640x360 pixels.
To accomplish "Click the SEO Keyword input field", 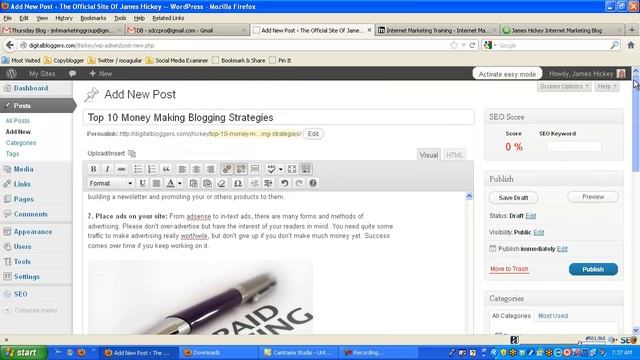I will pos(574,147).
